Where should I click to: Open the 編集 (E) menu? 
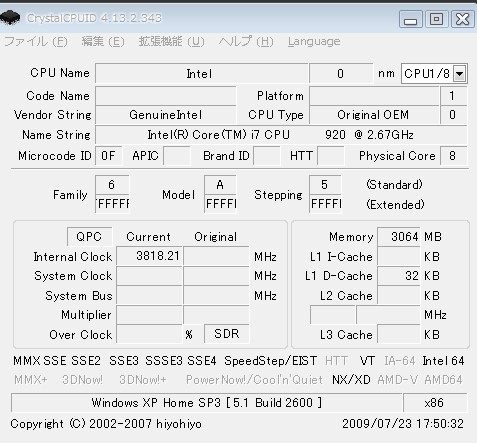103,42
